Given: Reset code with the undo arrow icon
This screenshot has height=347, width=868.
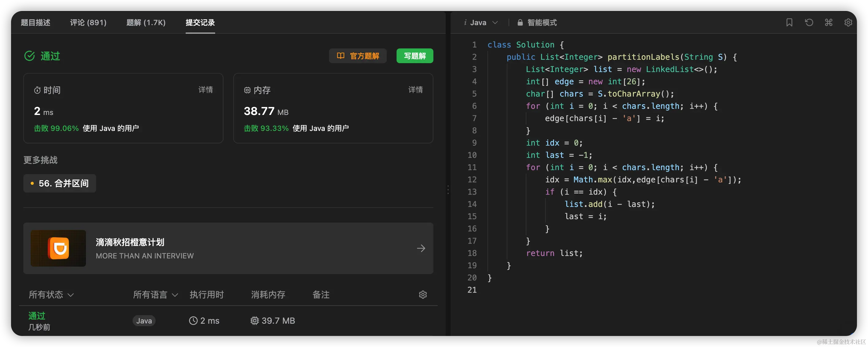Looking at the screenshot, I should click(x=809, y=23).
